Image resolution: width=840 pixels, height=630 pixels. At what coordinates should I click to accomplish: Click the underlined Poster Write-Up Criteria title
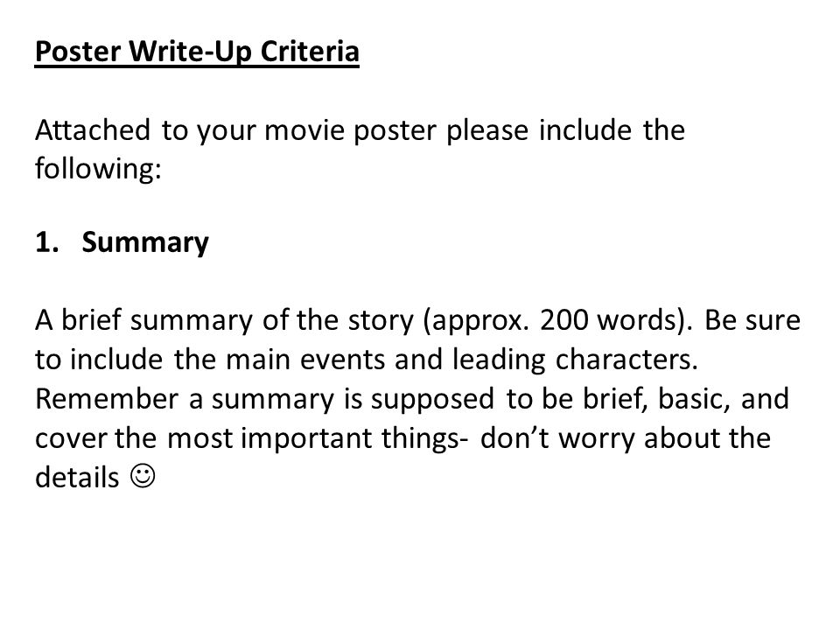coord(197,52)
